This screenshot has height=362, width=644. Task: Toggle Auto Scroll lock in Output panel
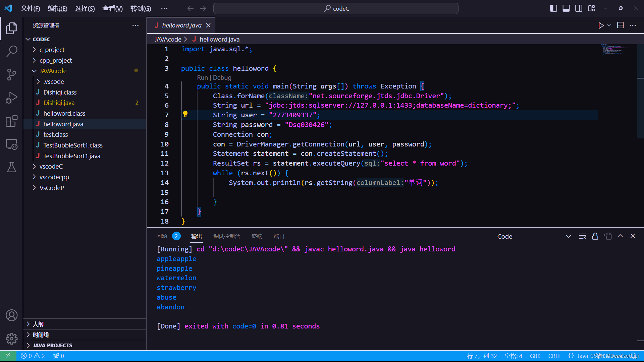point(595,236)
